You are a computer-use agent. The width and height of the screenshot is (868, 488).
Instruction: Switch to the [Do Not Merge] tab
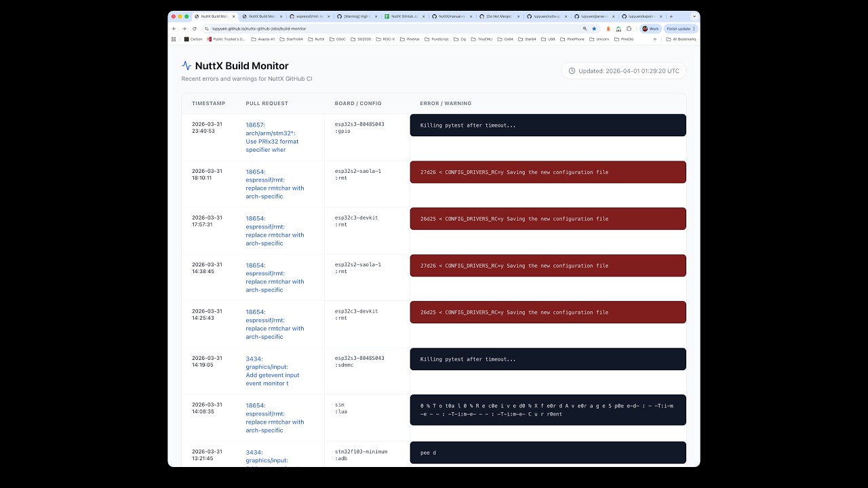click(x=499, y=16)
